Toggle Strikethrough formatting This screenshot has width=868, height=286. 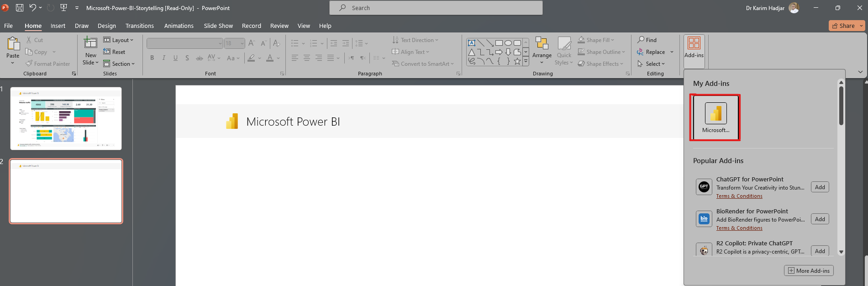199,58
